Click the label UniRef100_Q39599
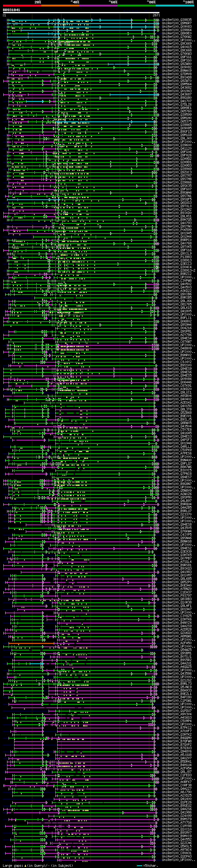197x868 pixels. tap(176, 115)
